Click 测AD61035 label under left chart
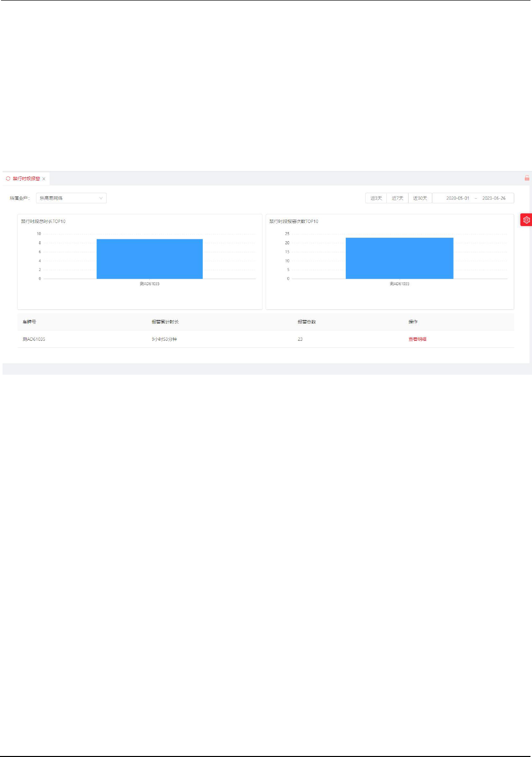This screenshot has height=757, width=532. pos(150,284)
